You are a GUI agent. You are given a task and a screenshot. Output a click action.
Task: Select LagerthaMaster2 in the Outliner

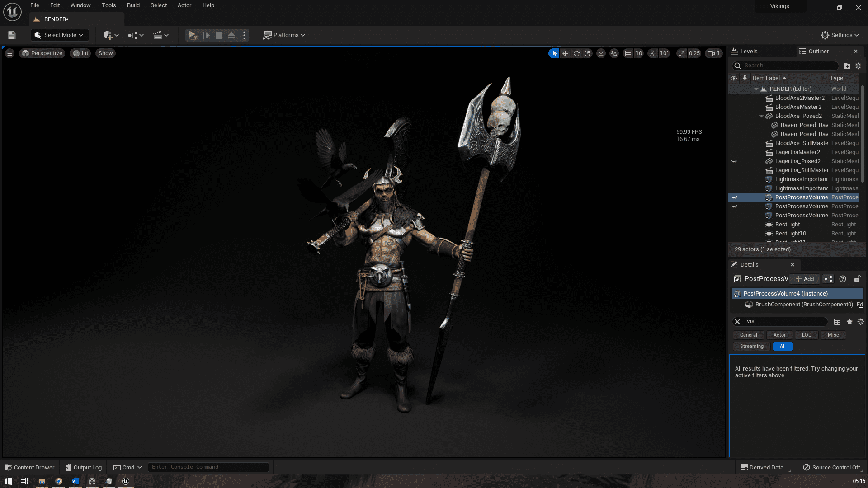797,152
